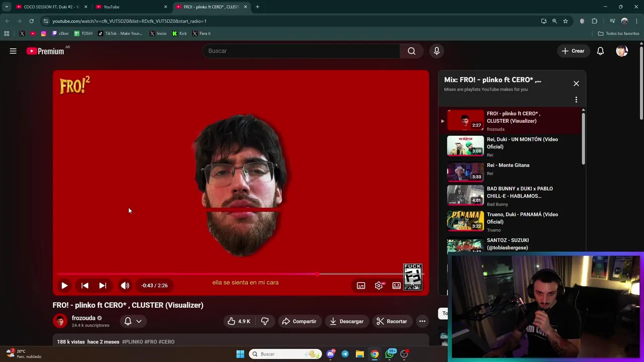Open the media controls icon in toolbar
This screenshot has height=362, width=644.
(612, 21)
